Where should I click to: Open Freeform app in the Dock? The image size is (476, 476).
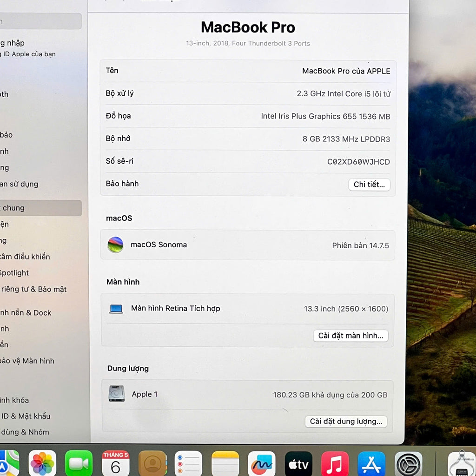click(x=262, y=463)
